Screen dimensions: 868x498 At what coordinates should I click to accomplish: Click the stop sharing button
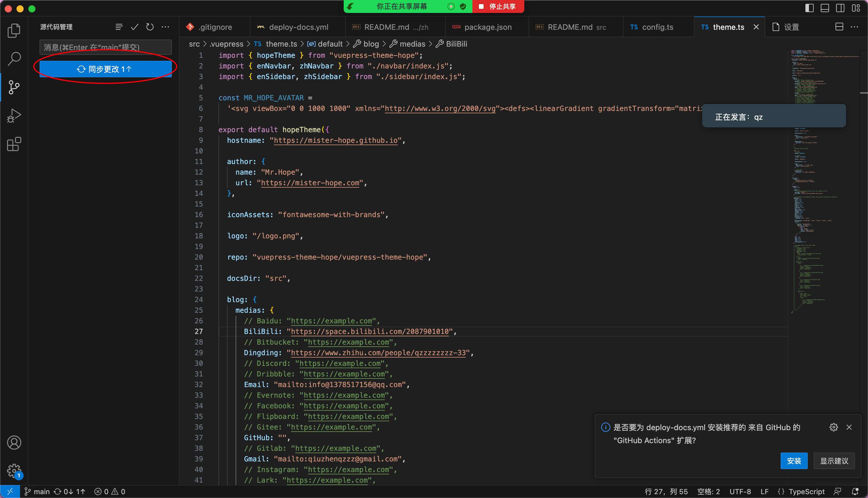click(498, 6)
